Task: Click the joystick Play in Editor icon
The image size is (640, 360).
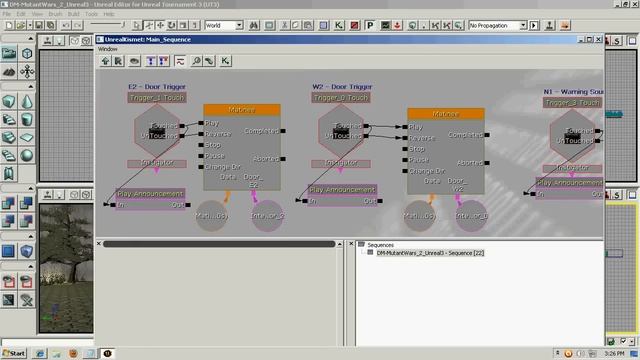Action: pyautogui.click(x=550, y=25)
